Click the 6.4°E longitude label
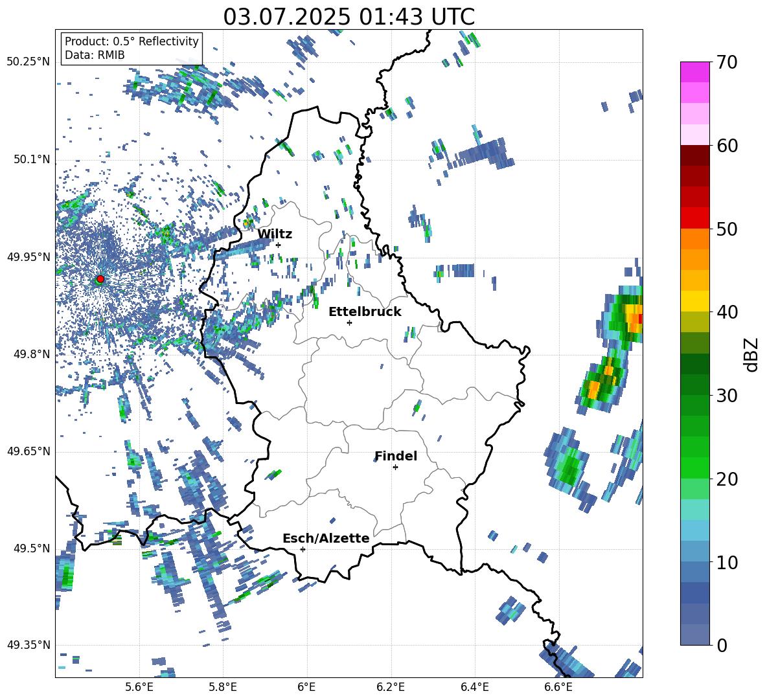Viewport: 767px width, 700px height. click(x=474, y=687)
